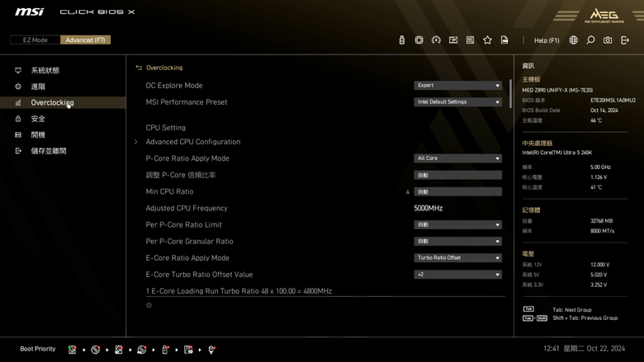This screenshot has height=362, width=644.
Task: Click the drive icon beside 開機
Action: coord(18,134)
